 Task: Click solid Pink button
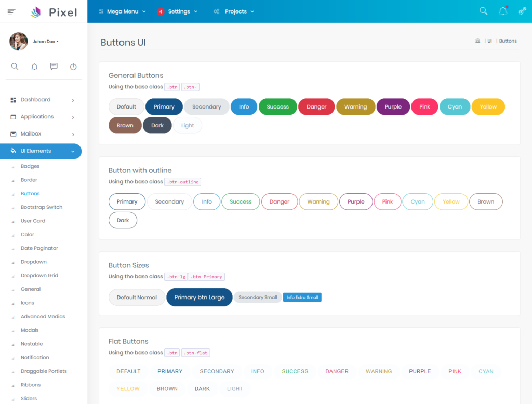(x=424, y=107)
